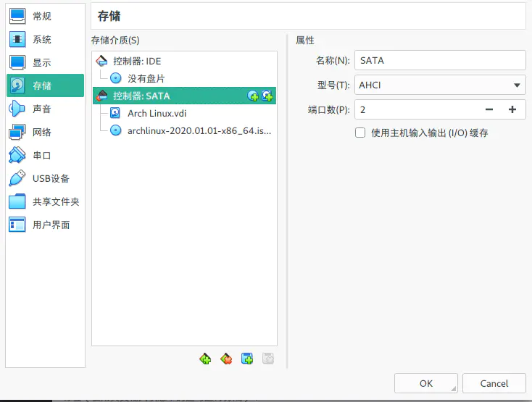Click the 串口 text label in sidebar
532x402 pixels.
[42, 155]
